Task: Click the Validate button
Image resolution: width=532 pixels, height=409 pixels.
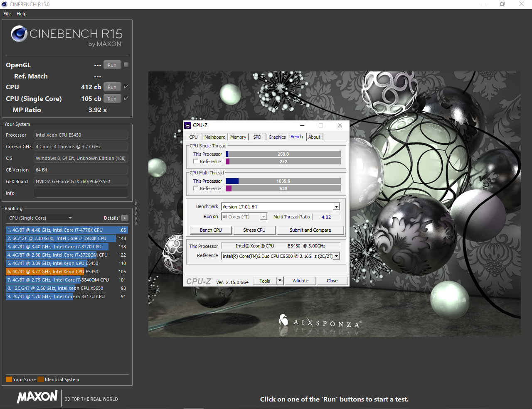Action: pos(300,281)
